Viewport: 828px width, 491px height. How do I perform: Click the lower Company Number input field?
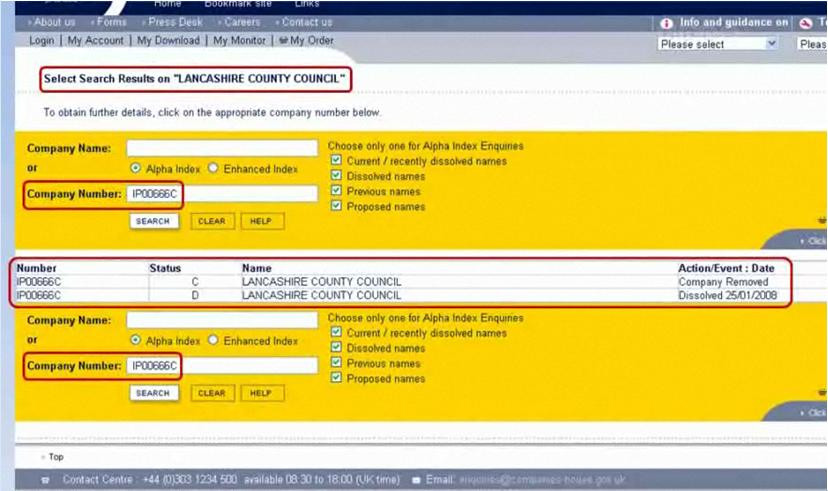[x=222, y=365]
